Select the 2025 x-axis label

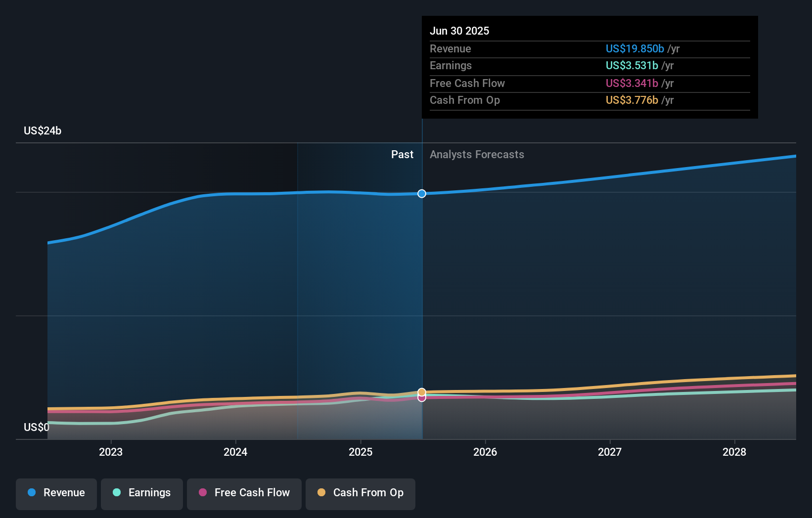361,452
